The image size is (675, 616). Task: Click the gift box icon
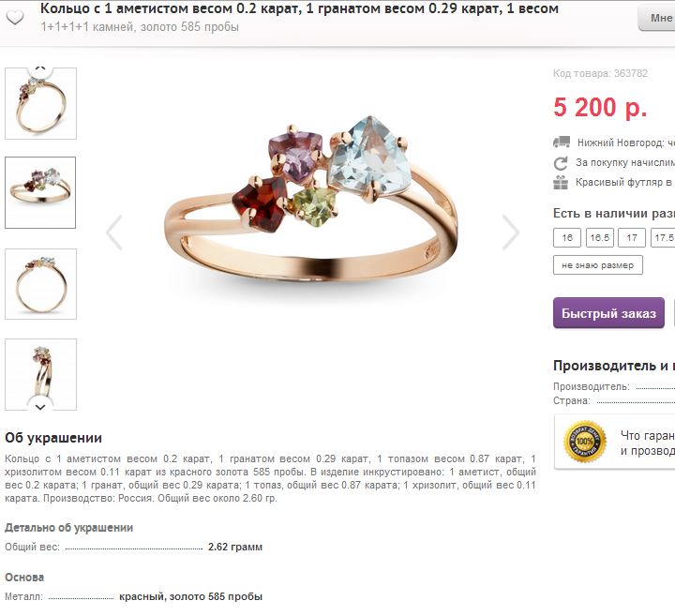point(561,183)
